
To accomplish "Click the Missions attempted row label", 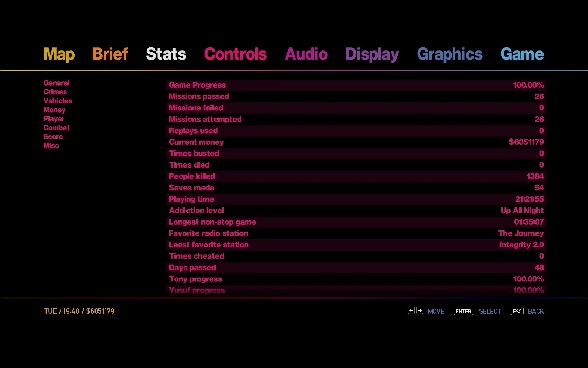I will 205,120.
